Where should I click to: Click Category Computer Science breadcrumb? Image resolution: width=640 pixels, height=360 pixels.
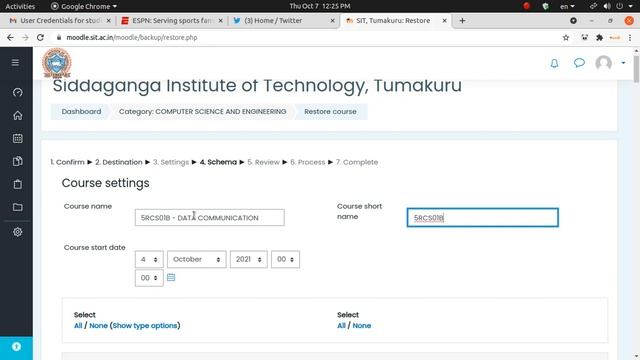pos(202,111)
